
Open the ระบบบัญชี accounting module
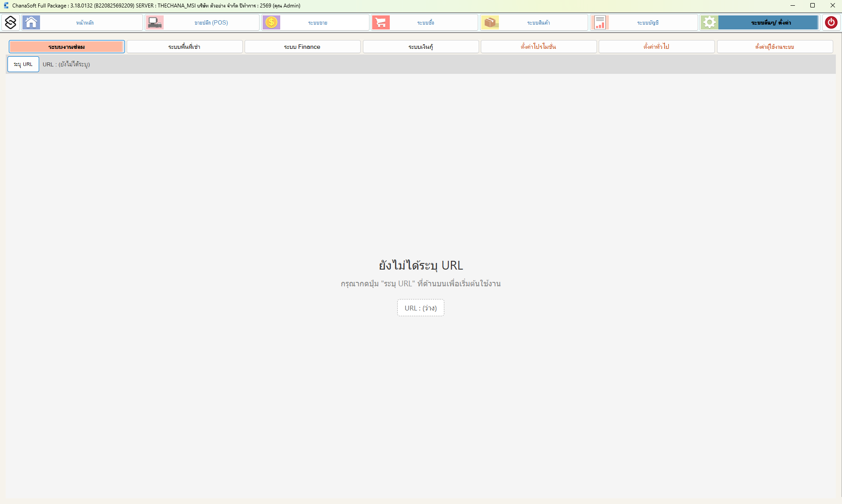coord(644,22)
